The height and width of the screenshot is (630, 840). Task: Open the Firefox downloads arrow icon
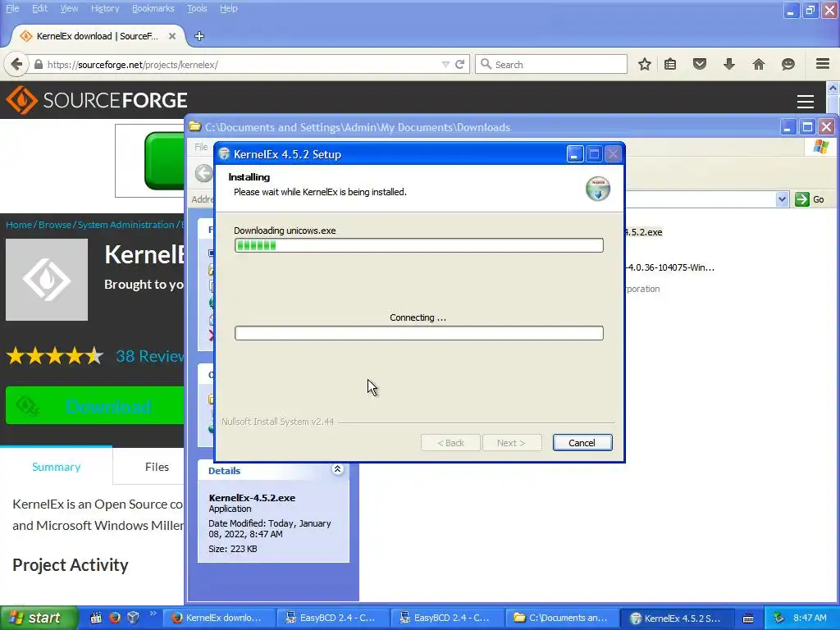[728, 64]
